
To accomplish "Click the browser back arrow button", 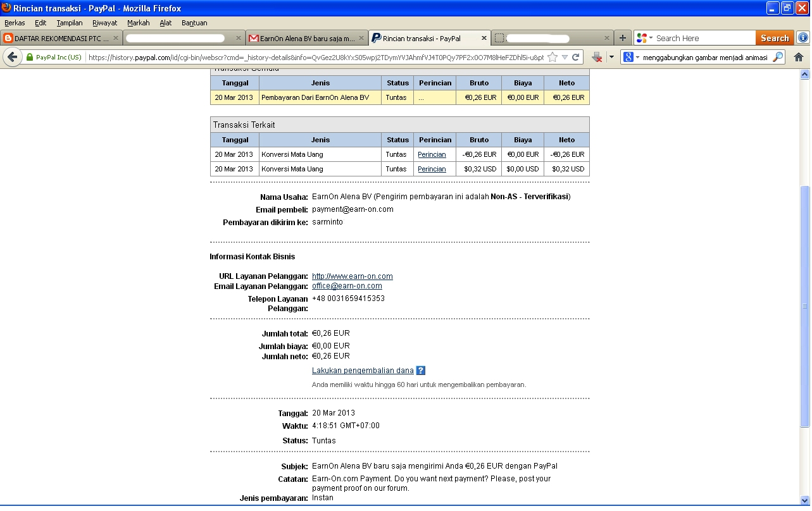I will [12, 57].
